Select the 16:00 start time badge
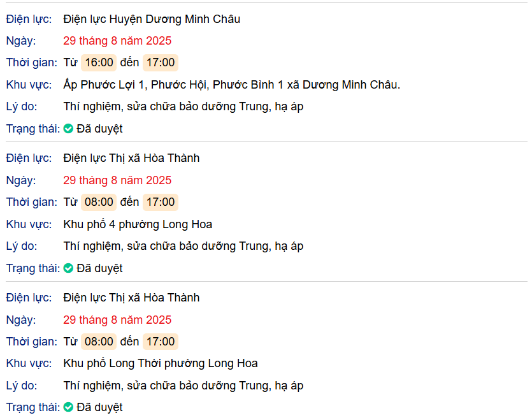This screenshot has height=420, width=532. (99, 62)
